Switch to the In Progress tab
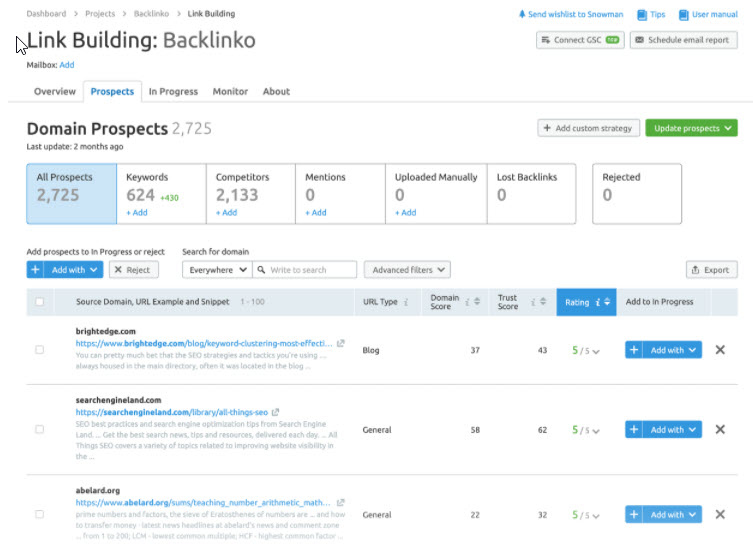753x545 pixels. click(173, 91)
